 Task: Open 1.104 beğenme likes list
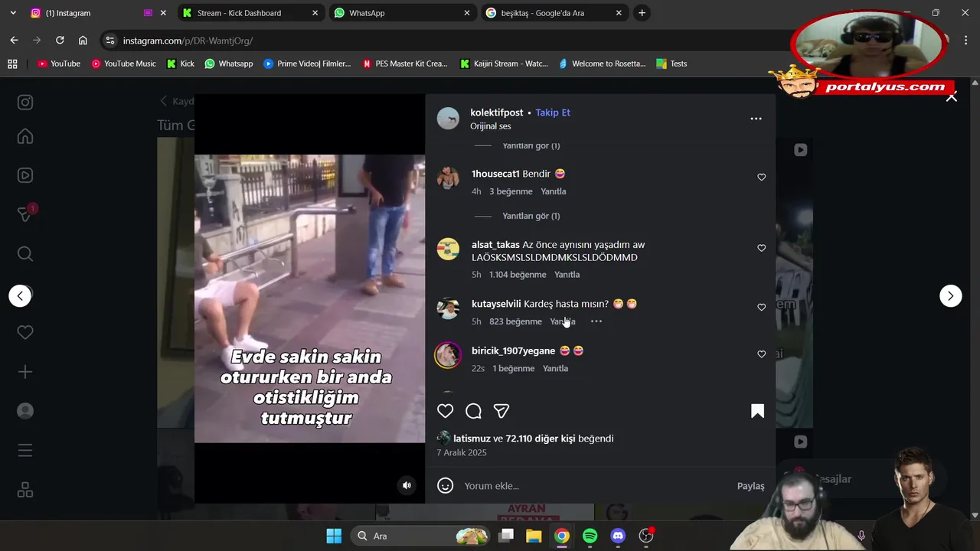click(518, 275)
